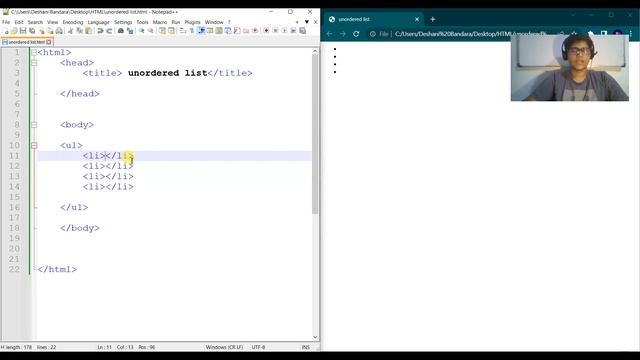
Task: Open Find with the binoculars icon
Action: click(121, 31)
